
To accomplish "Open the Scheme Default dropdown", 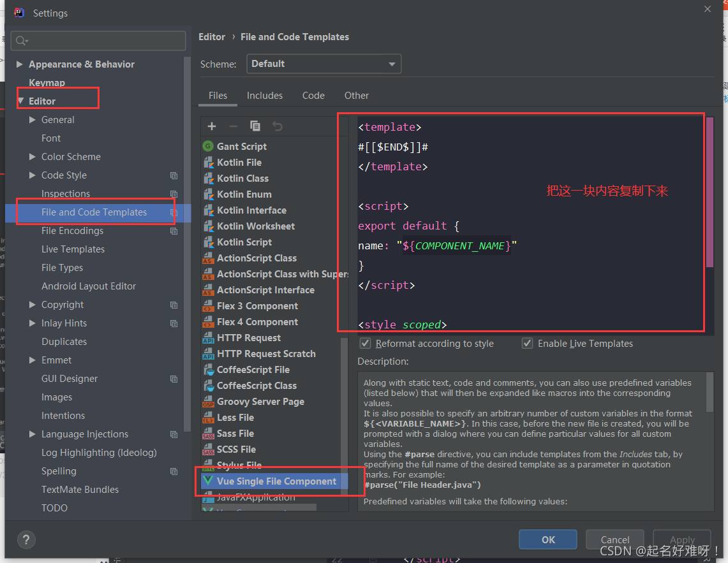I will point(323,64).
